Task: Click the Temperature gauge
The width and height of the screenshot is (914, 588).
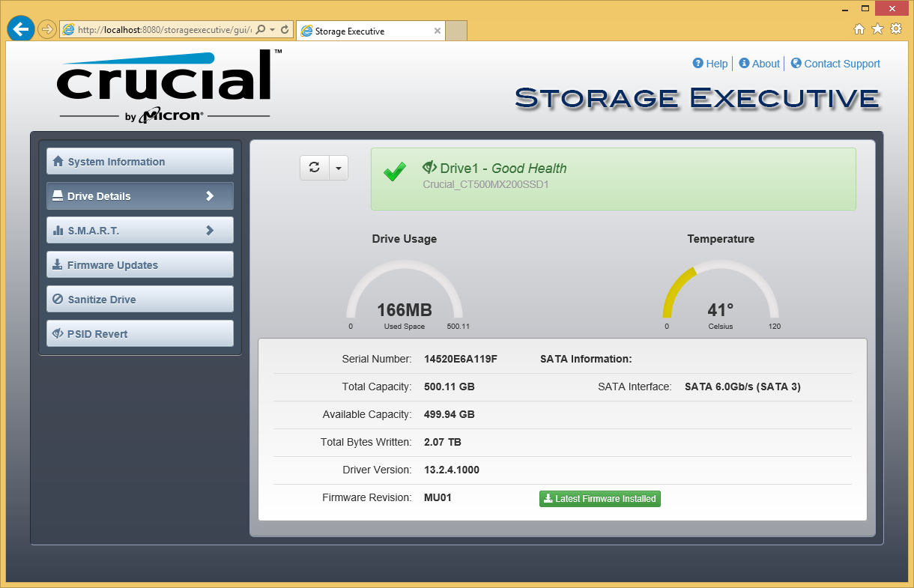Action: tap(721, 294)
